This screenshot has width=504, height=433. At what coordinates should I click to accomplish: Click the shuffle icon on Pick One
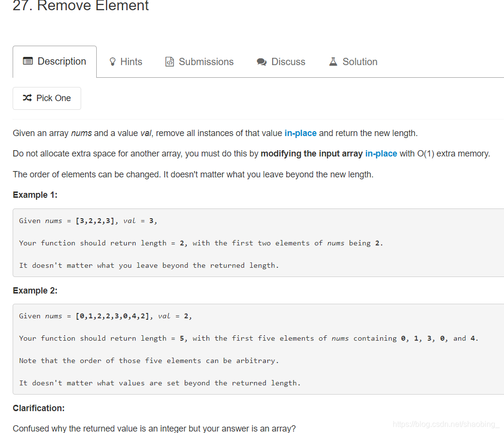click(27, 98)
